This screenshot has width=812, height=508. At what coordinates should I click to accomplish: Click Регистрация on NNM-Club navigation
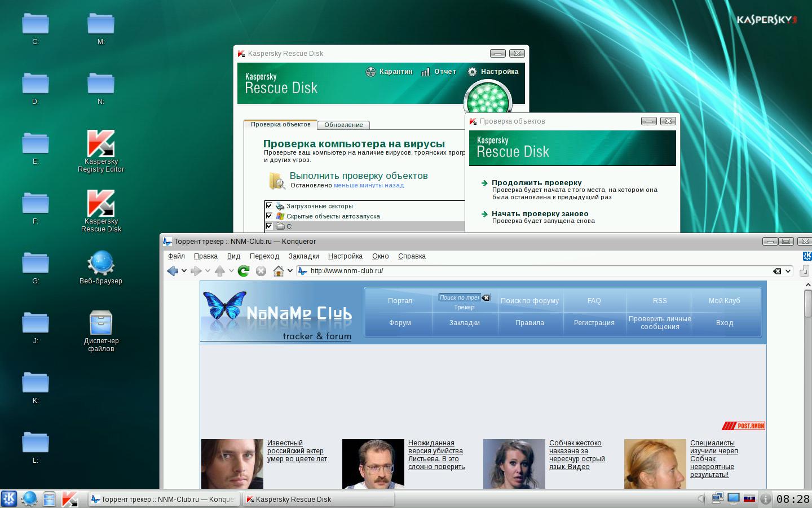[594, 323]
